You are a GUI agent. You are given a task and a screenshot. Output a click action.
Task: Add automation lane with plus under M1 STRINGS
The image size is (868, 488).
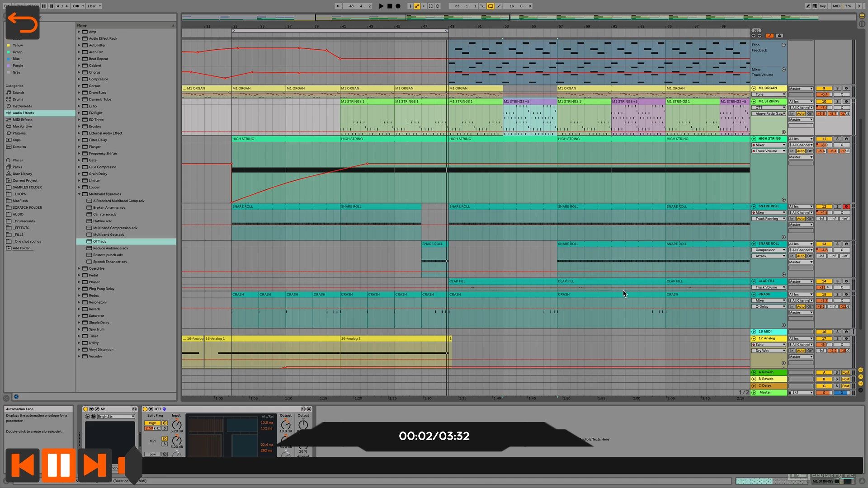click(783, 132)
